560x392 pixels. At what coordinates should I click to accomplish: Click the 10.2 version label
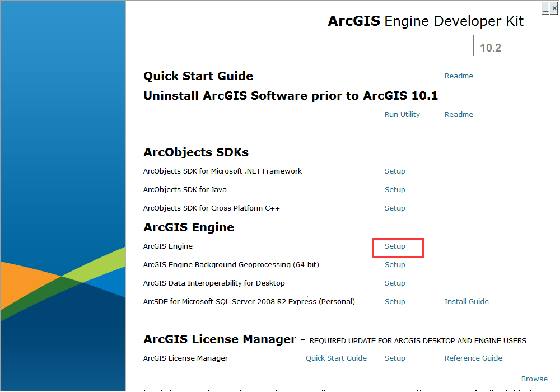click(491, 48)
